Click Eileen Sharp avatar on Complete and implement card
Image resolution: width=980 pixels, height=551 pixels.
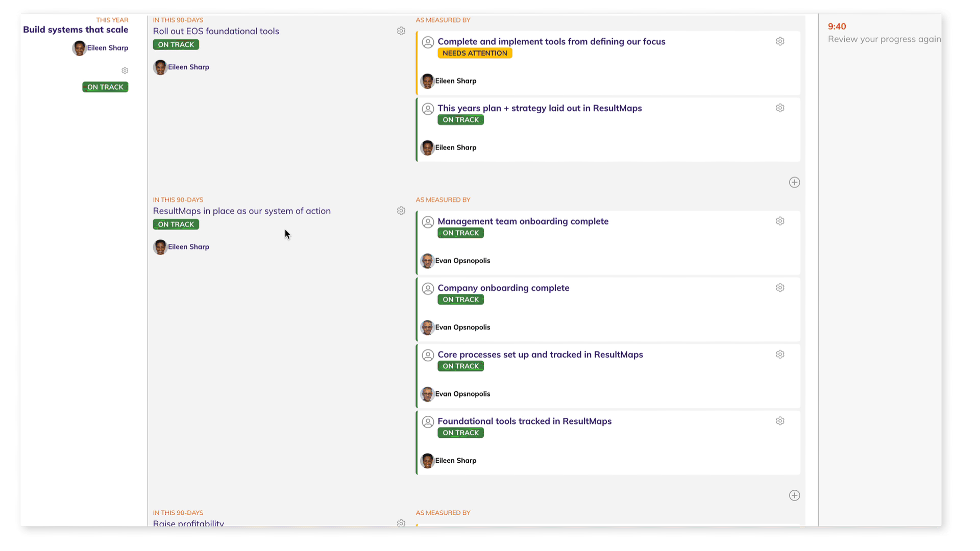click(x=427, y=81)
